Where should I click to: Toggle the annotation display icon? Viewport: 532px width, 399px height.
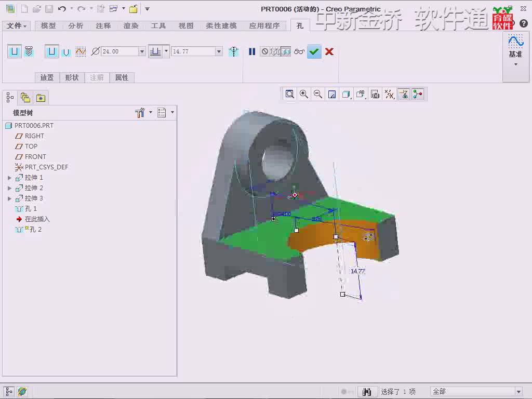[x=403, y=95]
